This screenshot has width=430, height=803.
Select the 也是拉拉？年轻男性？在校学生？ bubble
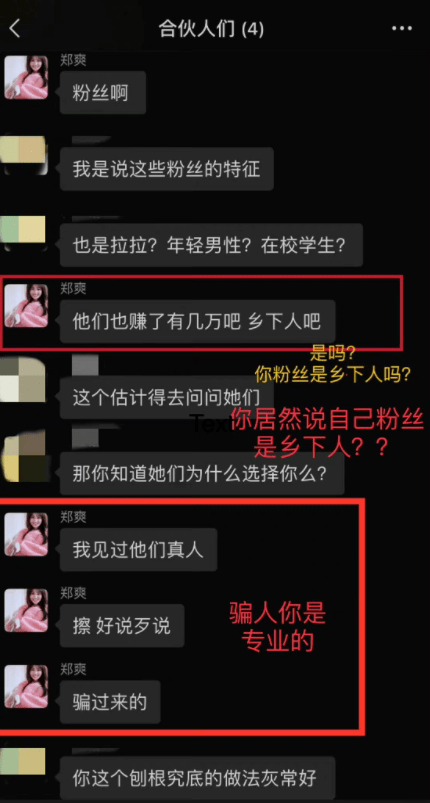pyautogui.click(x=211, y=245)
